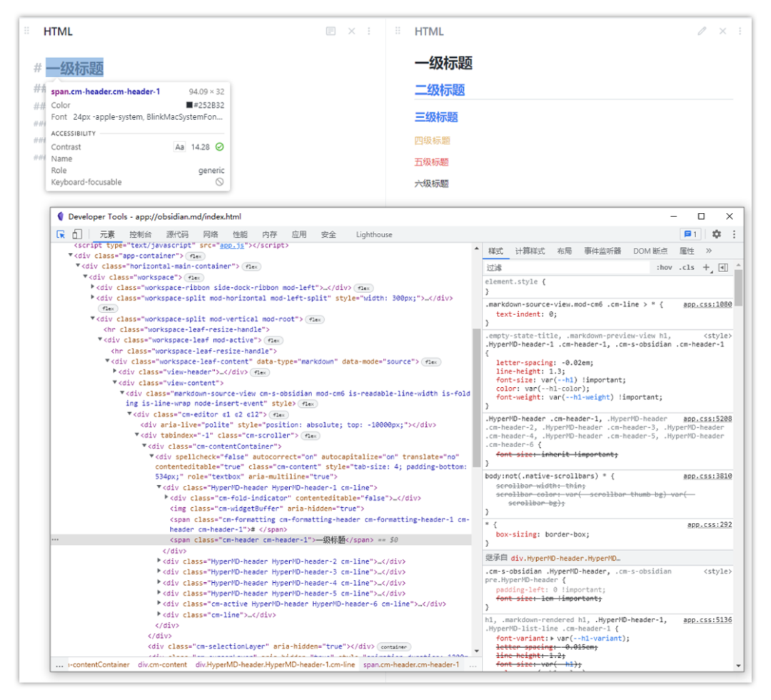Viewport: 771px width, 700px height.
Task: Open DevTools three-dot customize menu
Action: 734,234
